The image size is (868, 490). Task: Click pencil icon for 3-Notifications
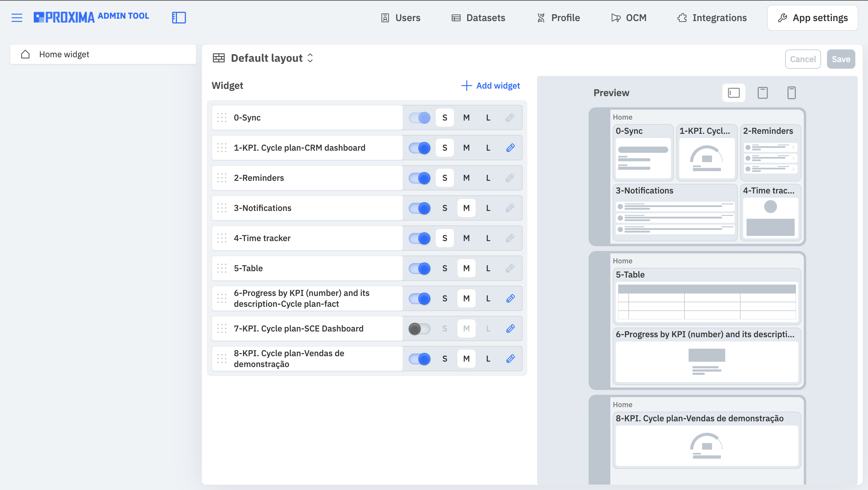pyautogui.click(x=510, y=208)
